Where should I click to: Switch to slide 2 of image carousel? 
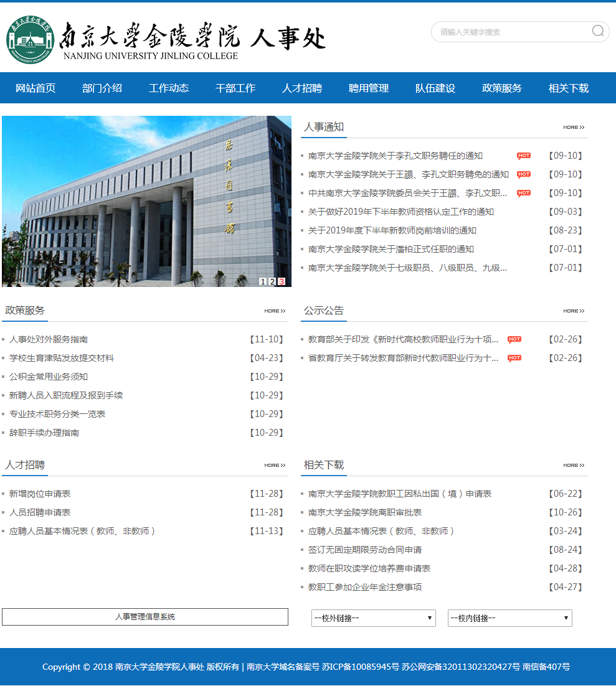tap(272, 281)
